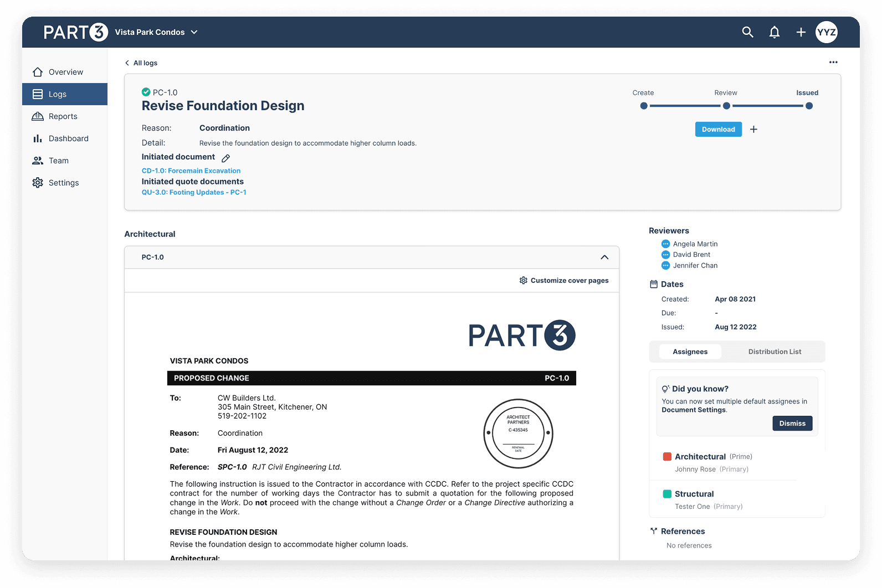Screen dimensions: 882x588
Task: Open Reports in sidebar
Action: pos(65,116)
